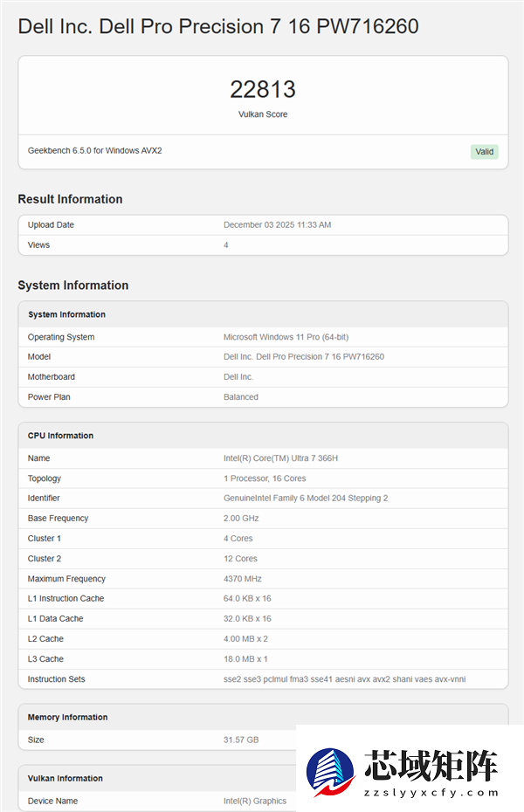Click the Result Information heading
The height and width of the screenshot is (812, 524).
(70, 199)
